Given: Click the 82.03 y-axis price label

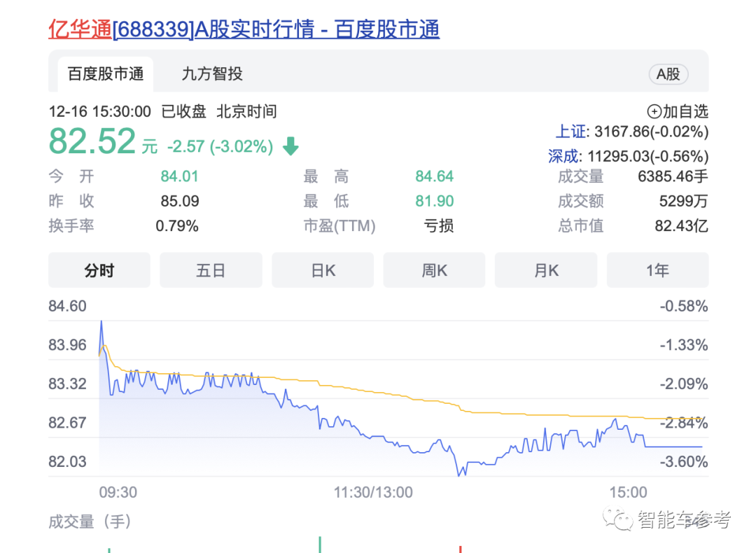Looking at the screenshot, I should tap(67, 462).
